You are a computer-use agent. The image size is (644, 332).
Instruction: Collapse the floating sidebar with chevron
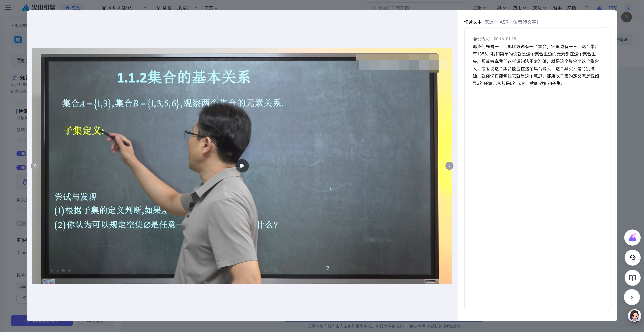coord(632,297)
